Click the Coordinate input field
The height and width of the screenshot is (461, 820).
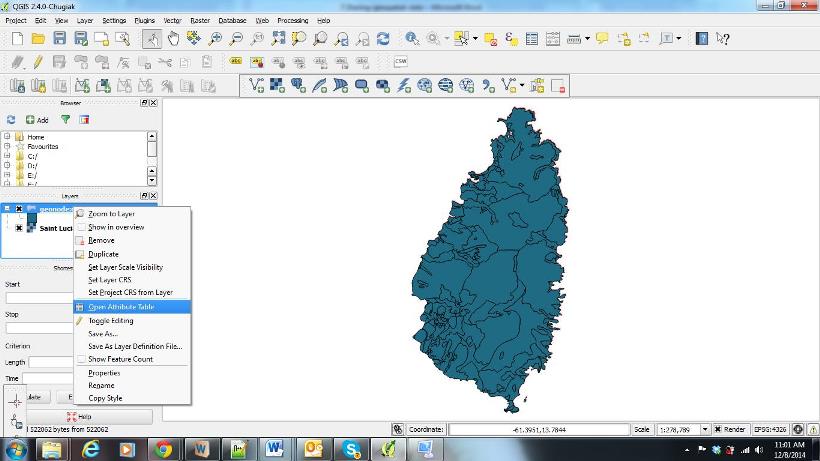pyautogui.click(x=538, y=430)
